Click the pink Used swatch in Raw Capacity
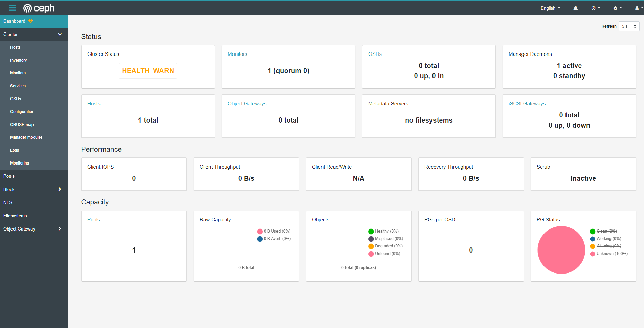644x328 pixels. 260,232
